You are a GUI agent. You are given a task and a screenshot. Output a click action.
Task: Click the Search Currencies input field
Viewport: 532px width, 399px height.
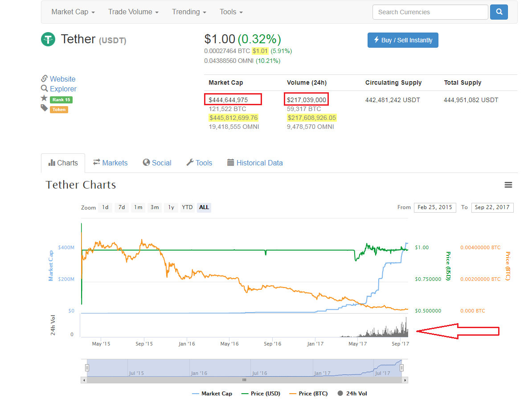[x=430, y=12]
